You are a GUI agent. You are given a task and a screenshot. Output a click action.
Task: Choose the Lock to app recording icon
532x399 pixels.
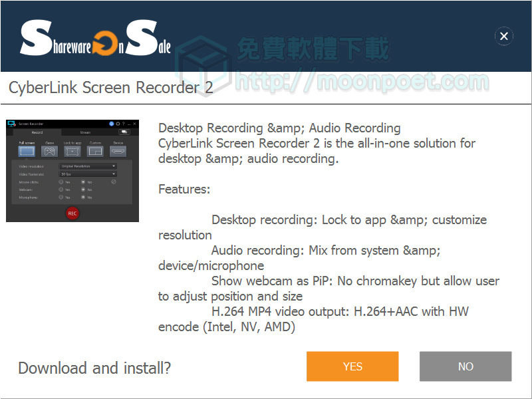[73, 152]
